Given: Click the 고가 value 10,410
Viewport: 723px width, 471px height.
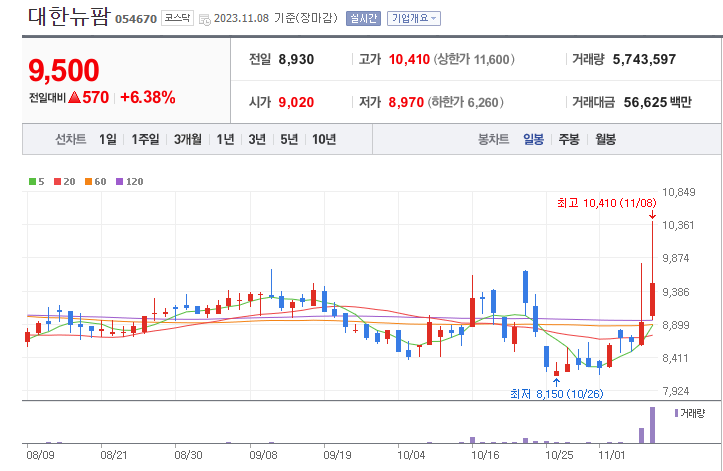Looking at the screenshot, I should tap(409, 59).
